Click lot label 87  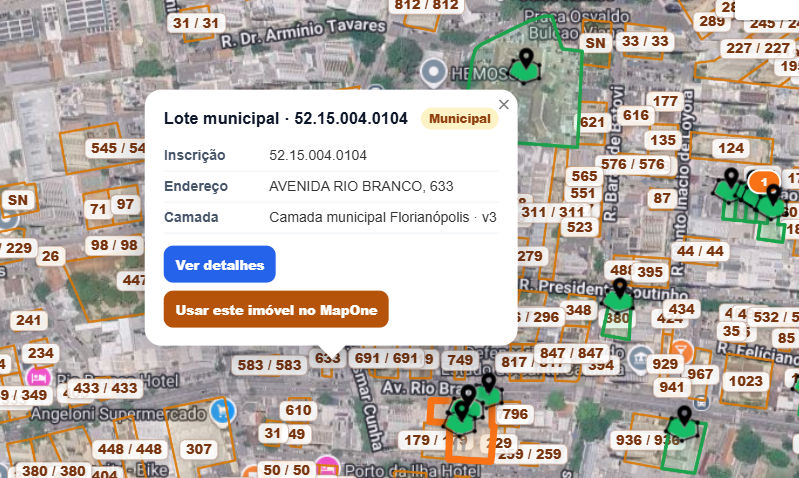[661, 198]
